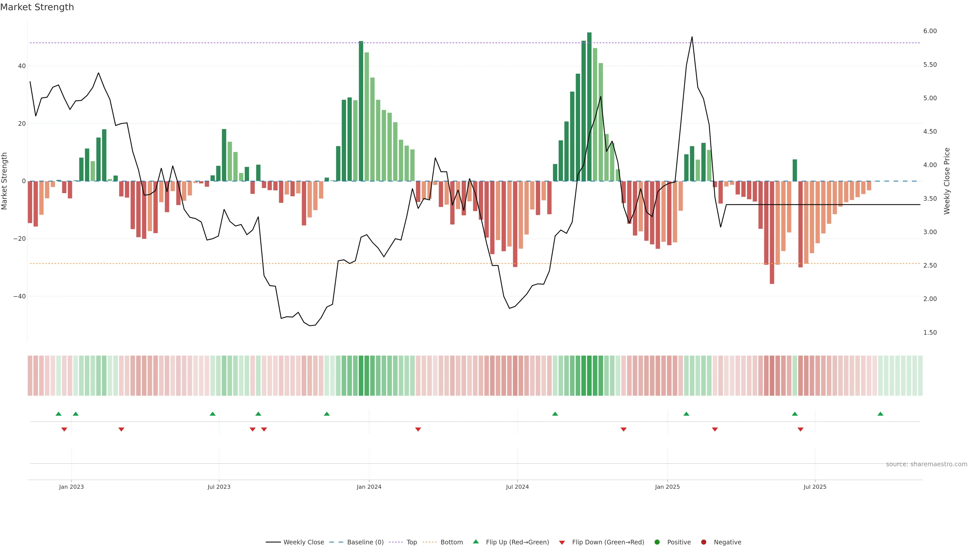The image size is (980, 551).
Task: Click the Jul 2025 x-axis label
Action: click(815, 487)
